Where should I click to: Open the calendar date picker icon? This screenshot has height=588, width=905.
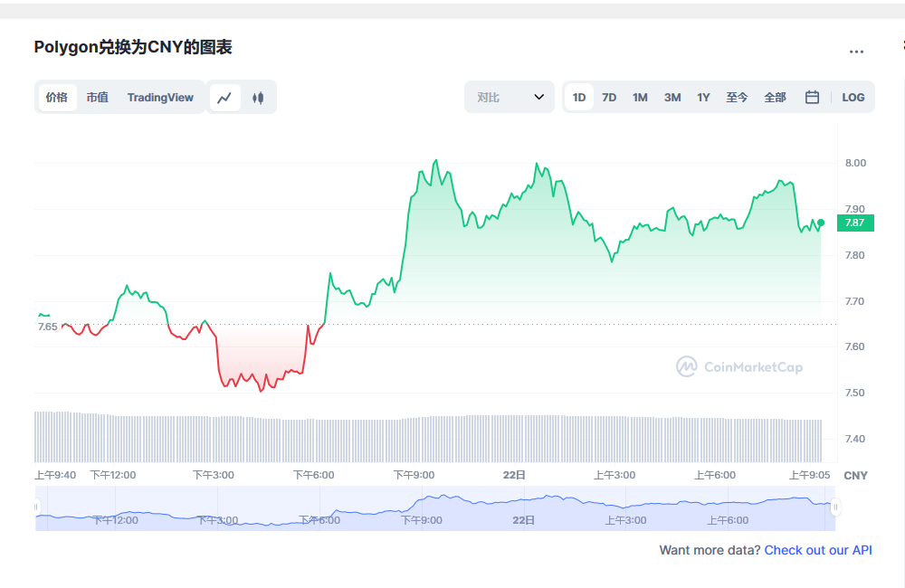[x=811, y=97]
